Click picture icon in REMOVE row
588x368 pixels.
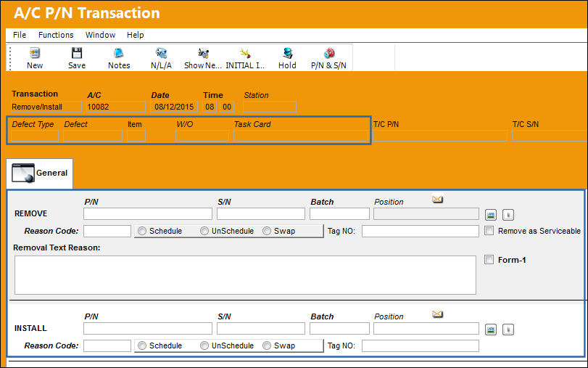click(x=491, y=215)
